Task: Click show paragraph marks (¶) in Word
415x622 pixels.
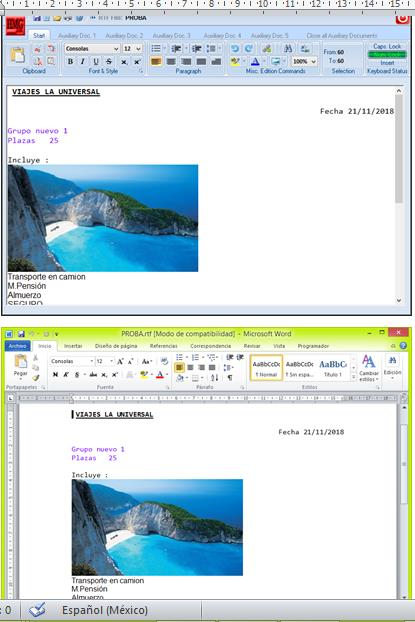Action: 230,378
